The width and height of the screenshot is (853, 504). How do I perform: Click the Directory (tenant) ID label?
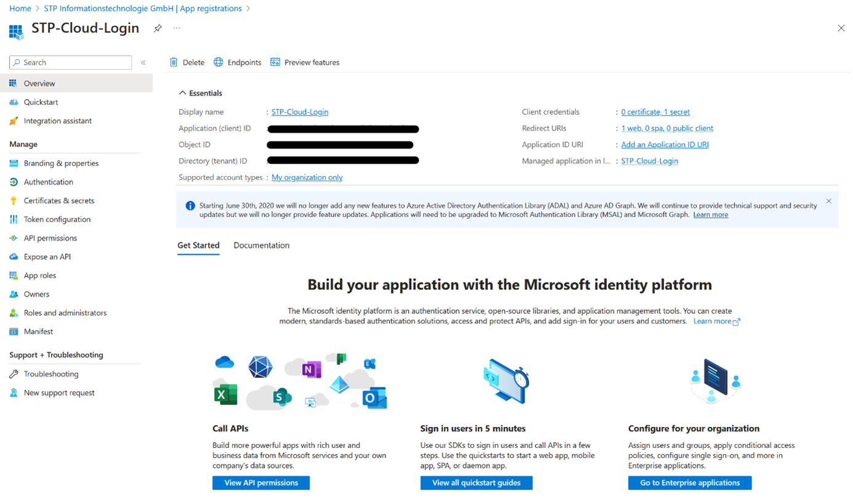click(x=213, y=161)
